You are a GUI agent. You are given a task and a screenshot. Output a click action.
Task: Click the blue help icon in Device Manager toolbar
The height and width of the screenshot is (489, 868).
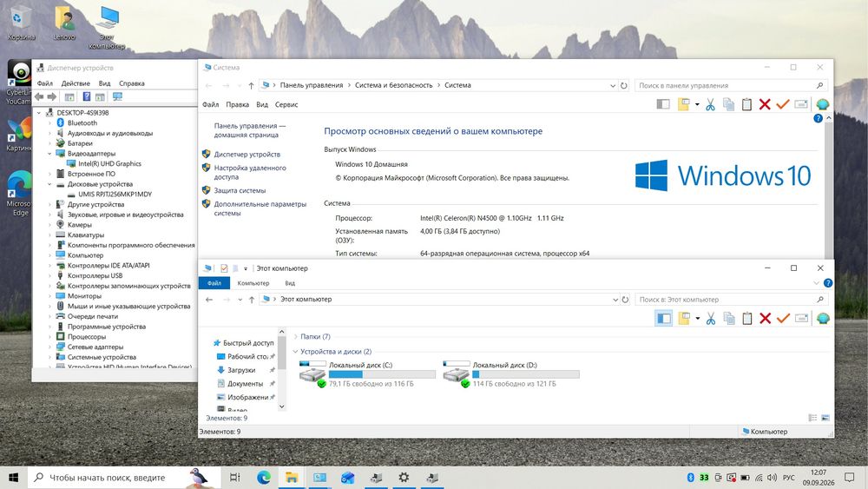(x=86, y=96)
